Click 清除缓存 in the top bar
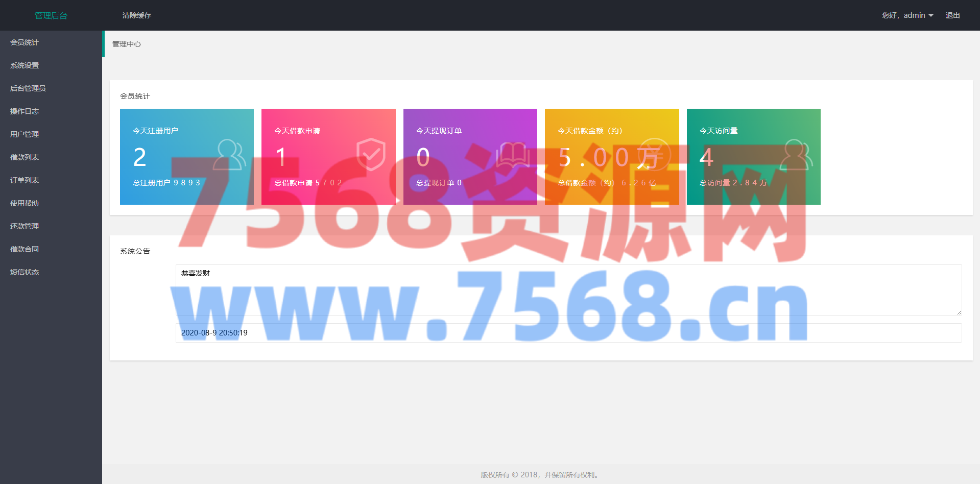The width and height of the screenshot is (980, 484). [136, 15]
